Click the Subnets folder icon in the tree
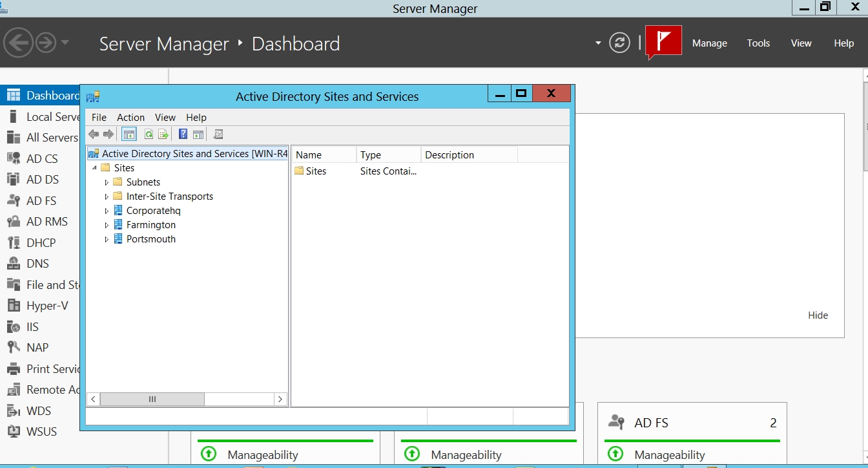The image size is (868, 468). point(118,182)
